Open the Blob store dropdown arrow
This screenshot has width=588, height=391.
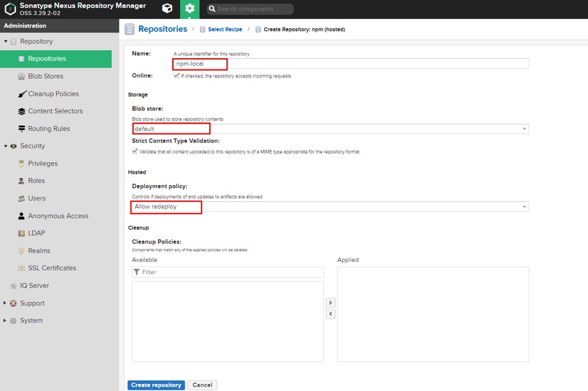524,129
